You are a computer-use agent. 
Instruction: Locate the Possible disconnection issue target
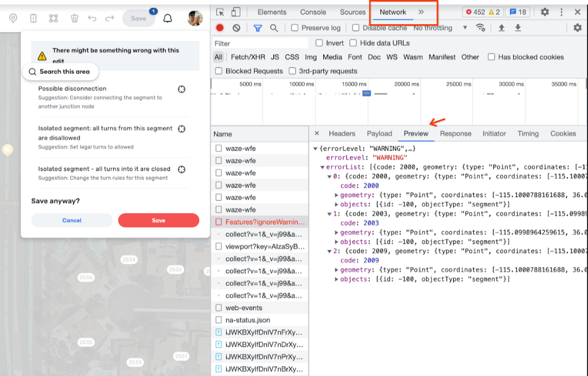pyautogui.click(x=181, y=89)
